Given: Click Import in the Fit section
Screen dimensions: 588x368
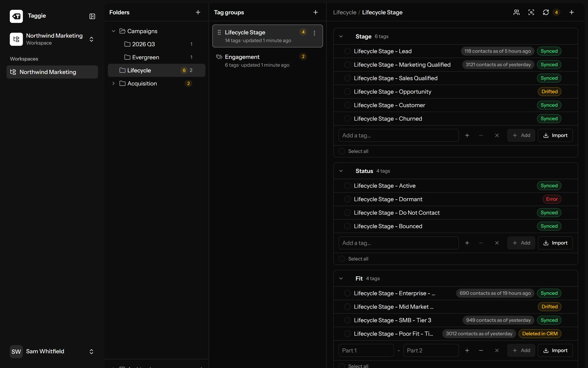Looking at the screenshot, I should tap(555, 350).
